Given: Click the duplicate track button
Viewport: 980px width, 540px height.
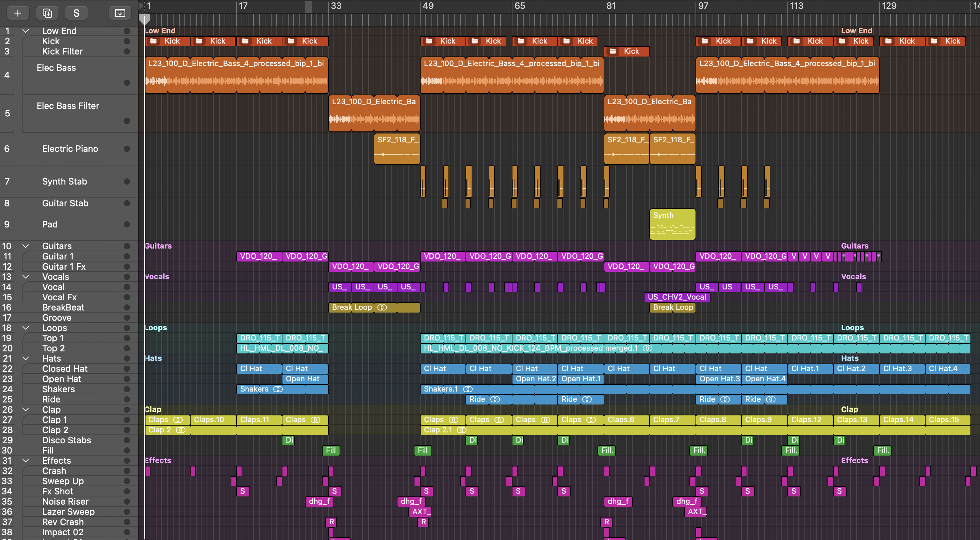Looking at the screenshot, I should (47, 13).
